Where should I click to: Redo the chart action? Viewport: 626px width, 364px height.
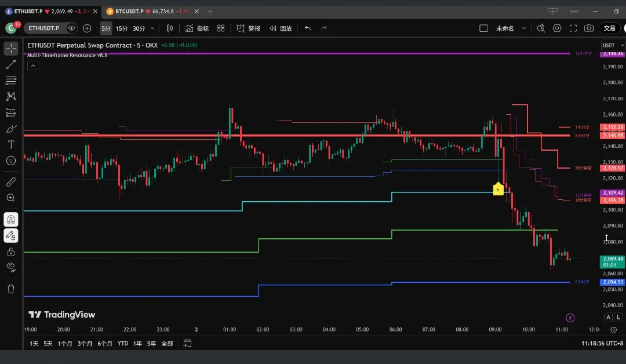(324, 28)
